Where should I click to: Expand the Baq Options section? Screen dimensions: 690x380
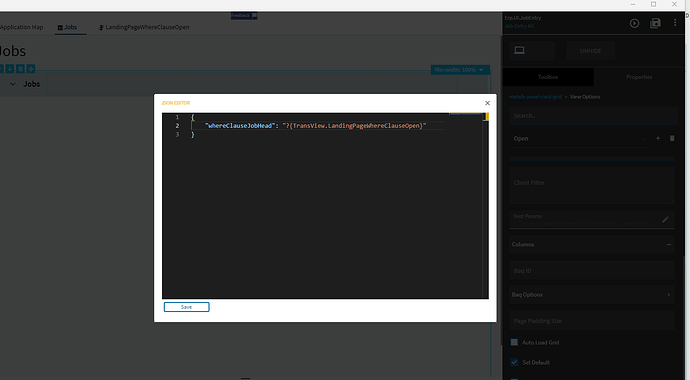click(x=591, y=295)
